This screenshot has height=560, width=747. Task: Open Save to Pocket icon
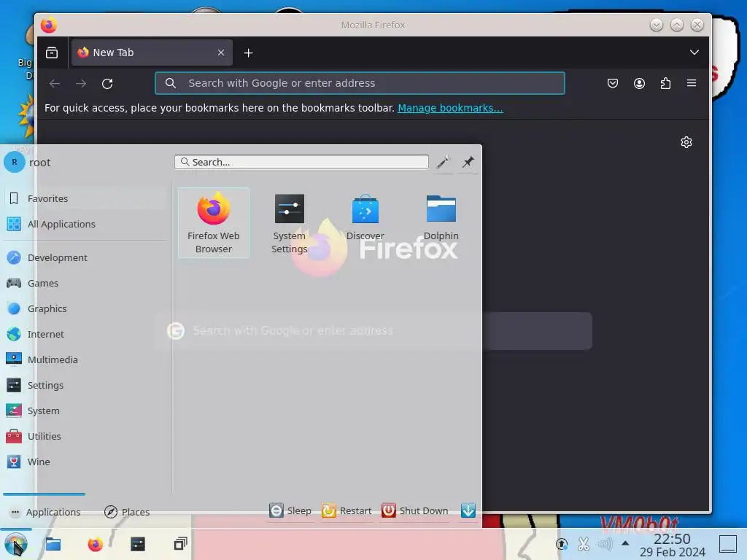613,84
